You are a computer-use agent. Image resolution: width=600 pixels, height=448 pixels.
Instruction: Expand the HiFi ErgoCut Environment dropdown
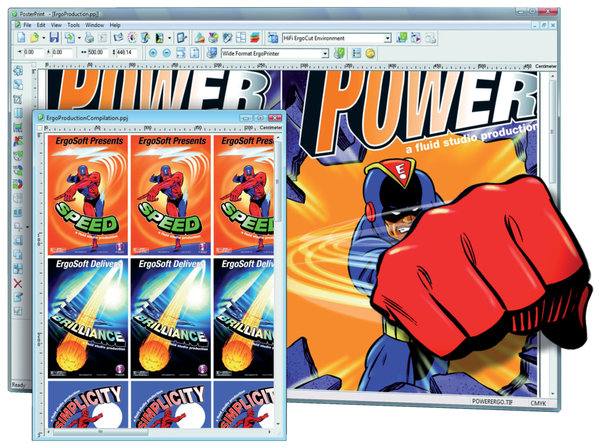coord(385,38)
